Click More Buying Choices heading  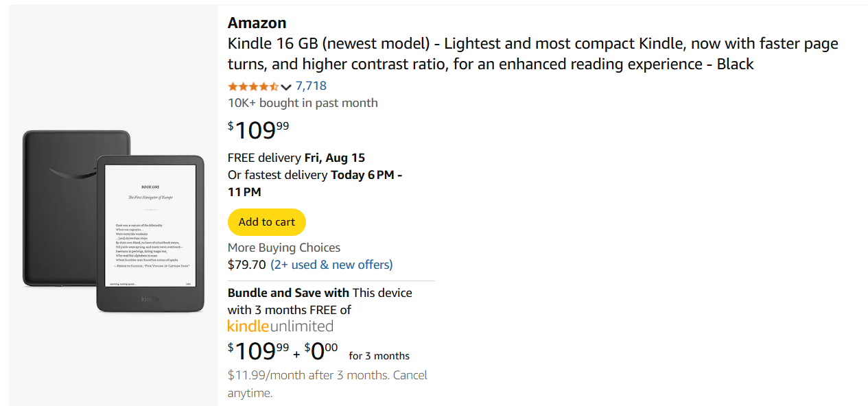(x=284, y=248)
